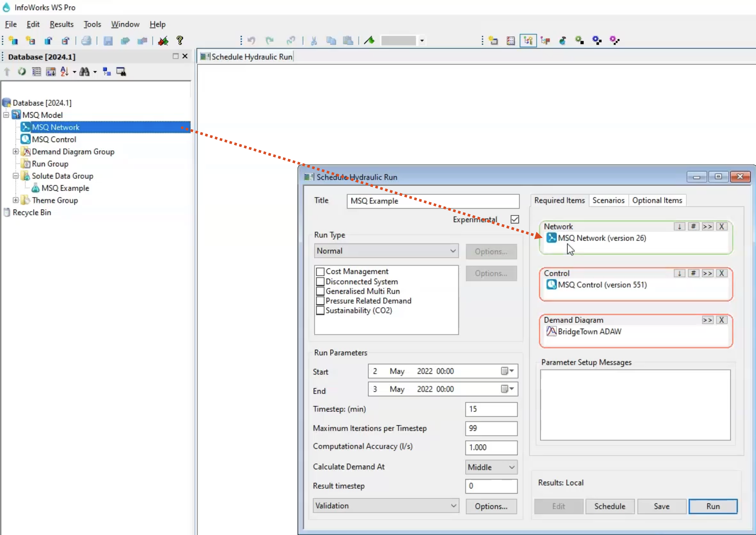Enable Generalised Multi Run checkbox
Image resolution: width=756 pixels, height=535 pixels.
tap(320, 291)
